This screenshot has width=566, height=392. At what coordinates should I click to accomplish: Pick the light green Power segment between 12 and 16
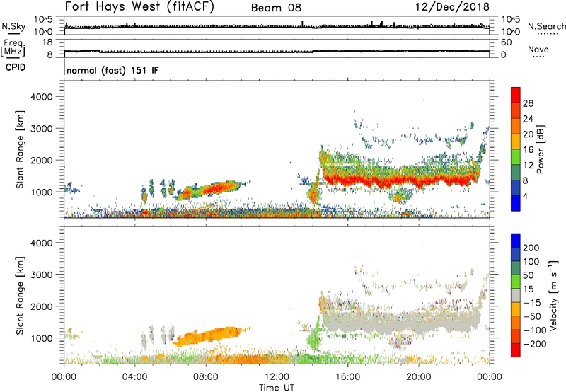click(x=516, y=156)
